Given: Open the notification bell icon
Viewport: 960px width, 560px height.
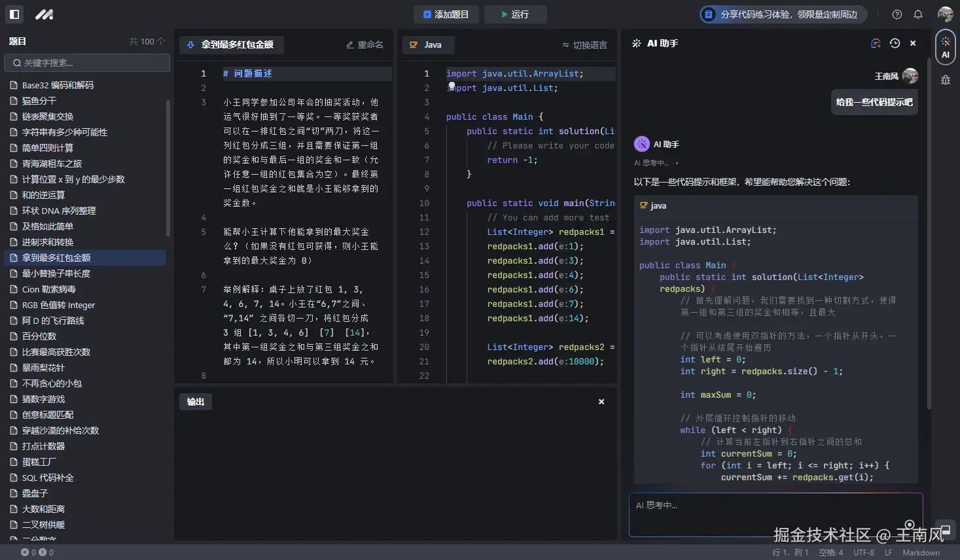Looking at the screenshot, I should (918, 14).
